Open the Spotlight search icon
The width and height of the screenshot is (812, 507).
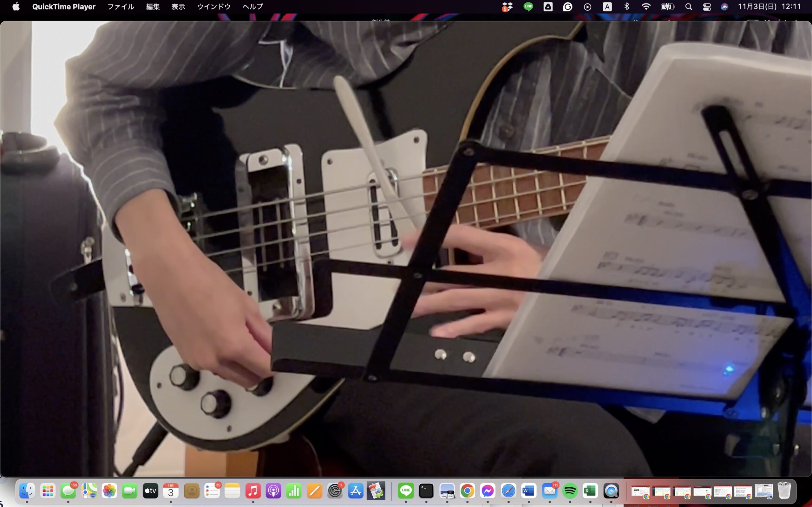[x=689, y=7]
